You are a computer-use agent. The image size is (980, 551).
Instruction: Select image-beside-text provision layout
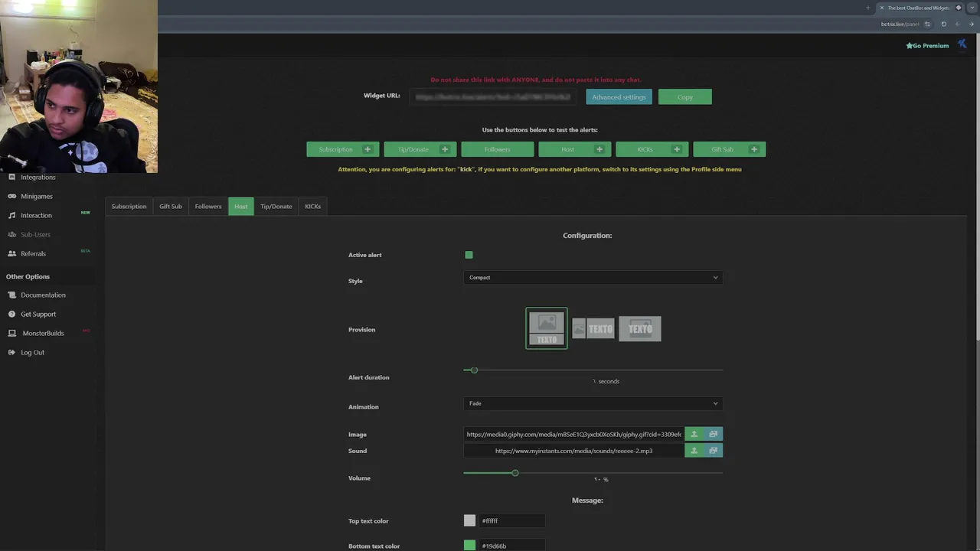(x=593, y=328)
